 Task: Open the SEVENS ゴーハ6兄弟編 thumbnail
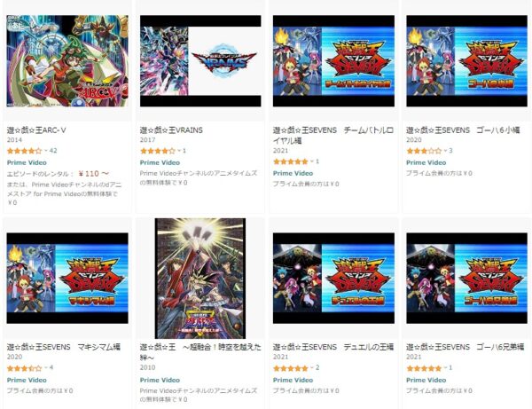click(x=467, y=278)
